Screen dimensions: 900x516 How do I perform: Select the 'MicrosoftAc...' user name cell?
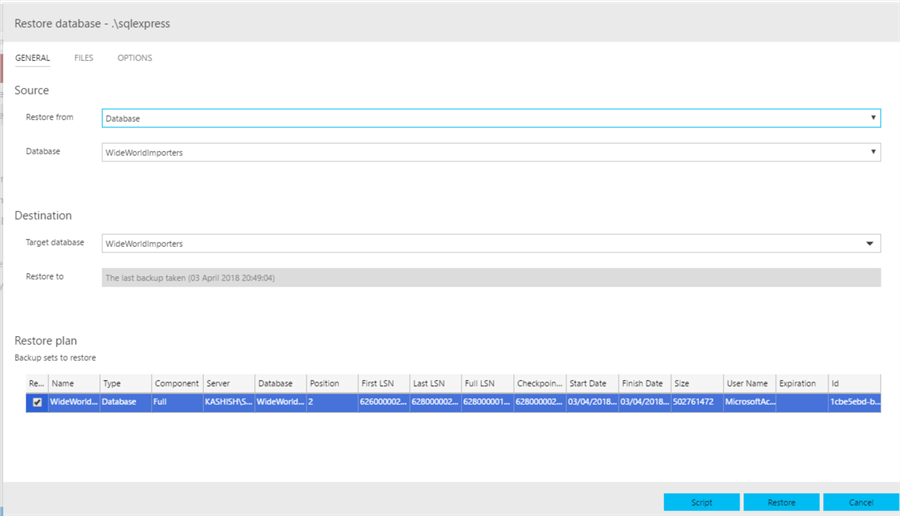click(749, 402)
